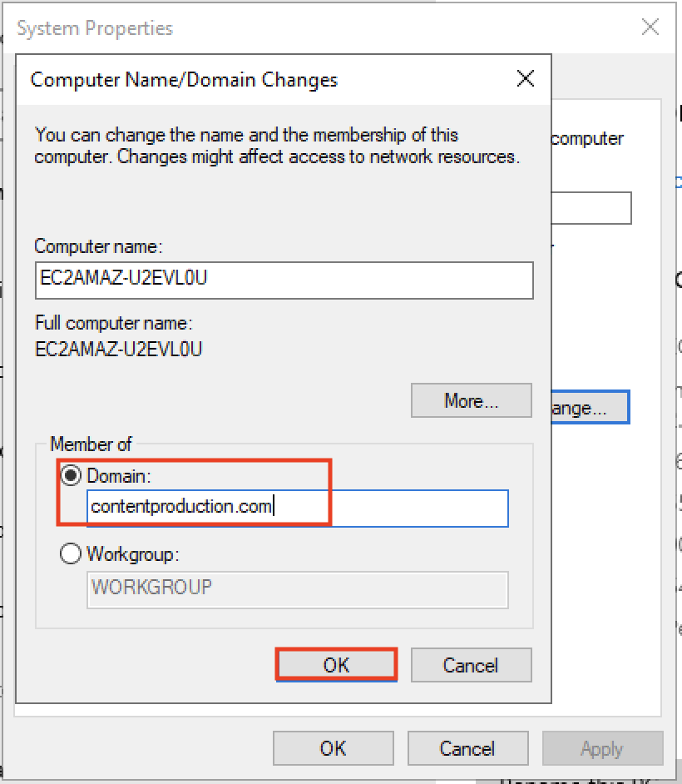
Task: Close the Computer Name/Domain Changes dialog
Action: pyautogui.click(x=525, y=78)
